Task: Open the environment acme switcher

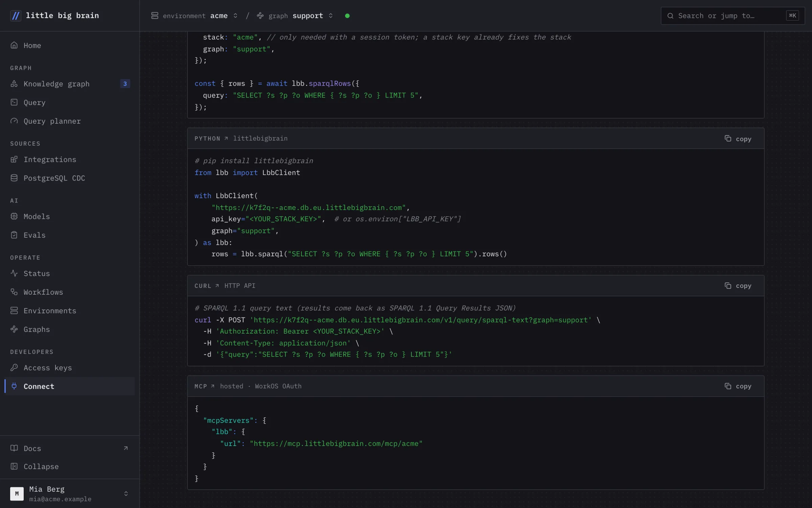Action: [x=195, y=16]
